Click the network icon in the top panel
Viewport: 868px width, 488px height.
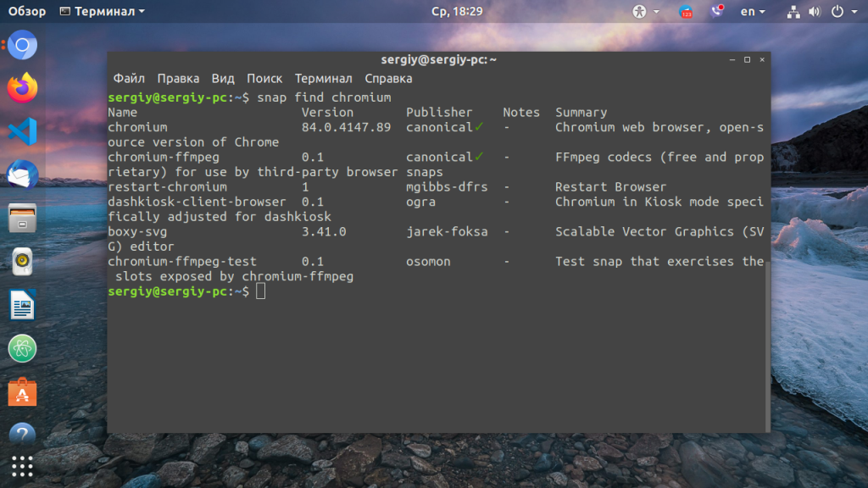793,11
